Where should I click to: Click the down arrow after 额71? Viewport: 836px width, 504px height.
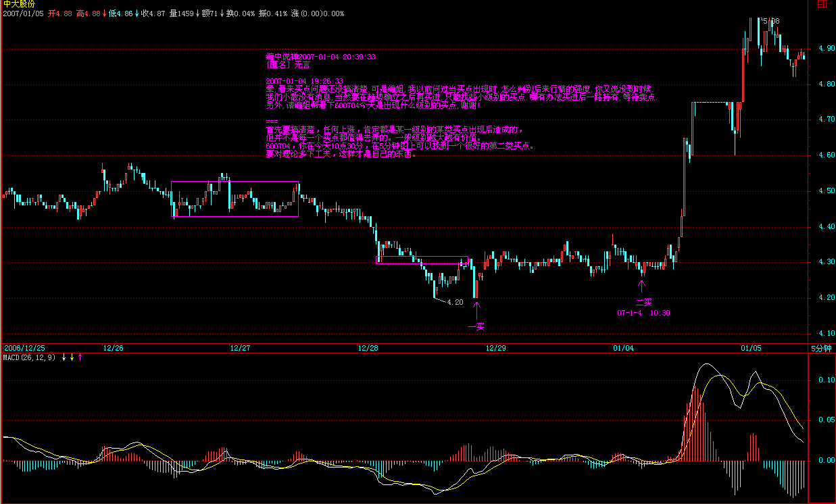coord(222,14)
